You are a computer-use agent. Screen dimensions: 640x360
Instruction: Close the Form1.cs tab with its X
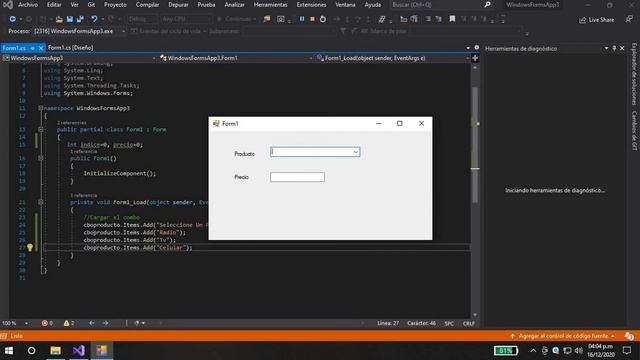pos(40,48)
